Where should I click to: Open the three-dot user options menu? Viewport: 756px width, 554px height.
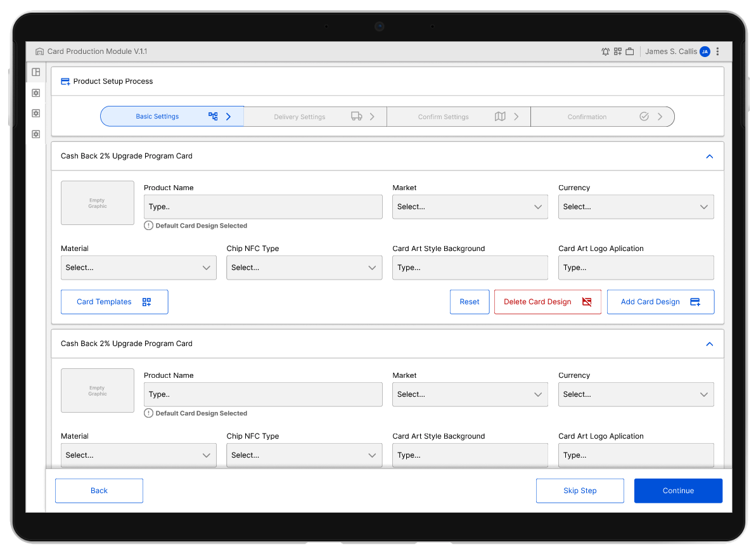click(x=717, y=52)
